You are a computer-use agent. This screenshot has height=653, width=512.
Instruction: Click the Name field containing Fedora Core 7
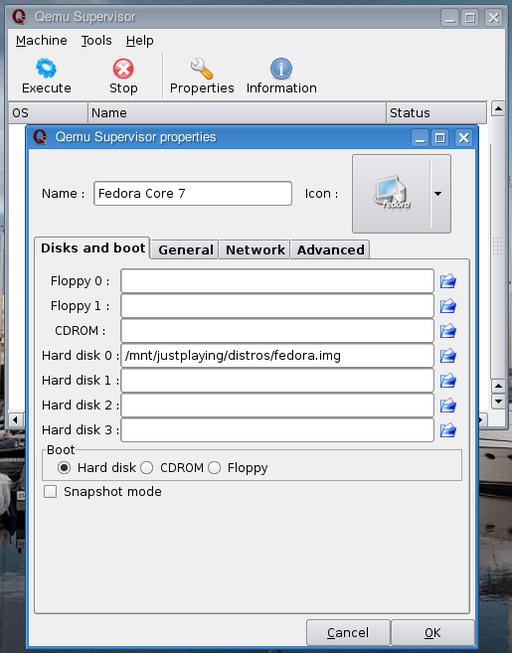(x=192, y=193)
